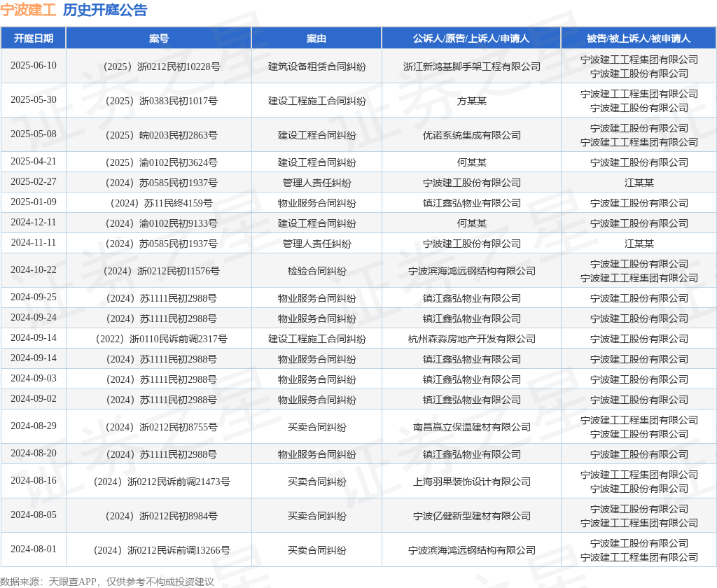This screenshot has height=588, width=717.
Task: Click the date 2025-01-09
Action: tap(34, 202)
